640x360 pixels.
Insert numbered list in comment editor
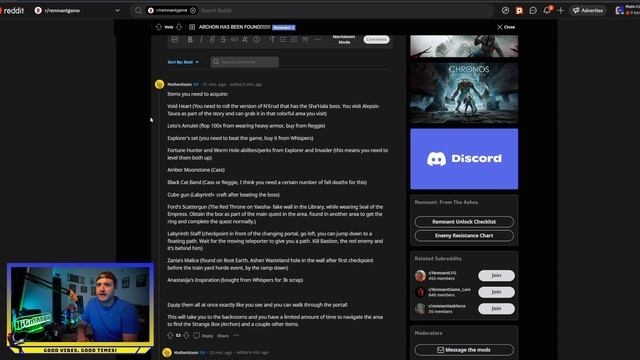tap(294, 40)
